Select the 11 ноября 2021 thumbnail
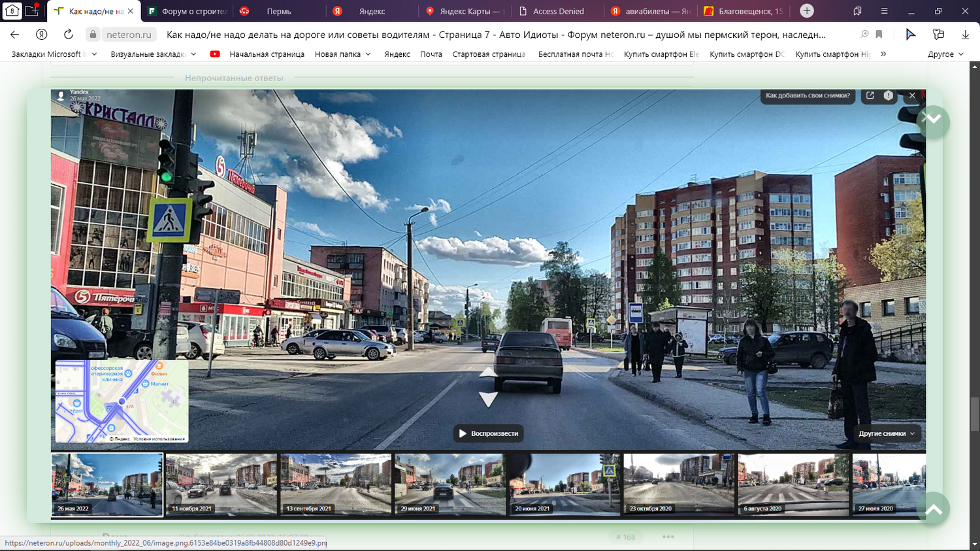 coord(221,484)
